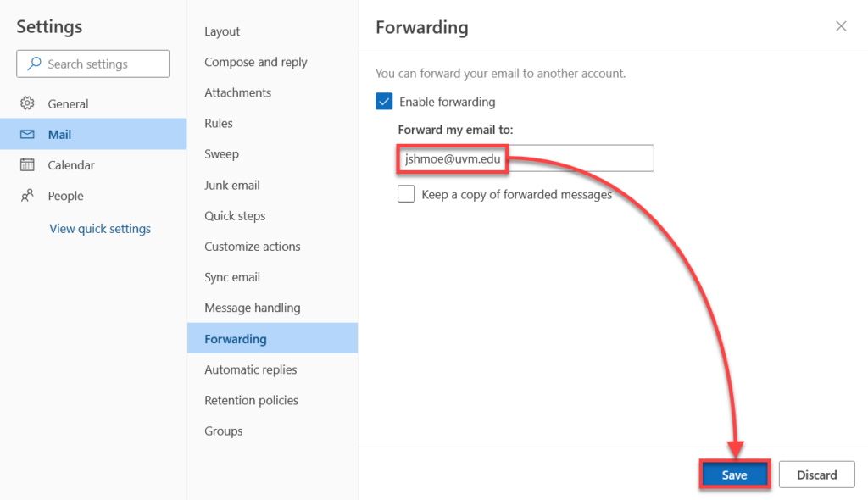Open the General settings gear icon
This screenshot has width=868, height=500.
click(28, 103)
